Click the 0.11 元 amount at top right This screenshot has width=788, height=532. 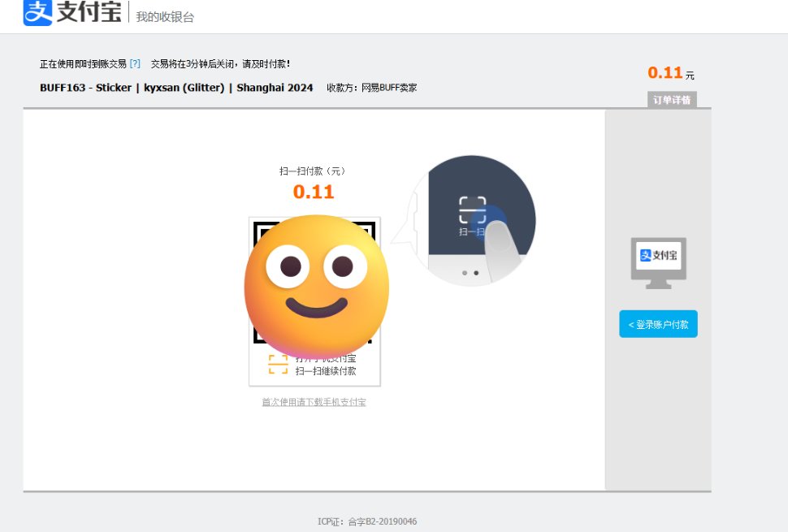pyautogui.click(x=671, y=73)
